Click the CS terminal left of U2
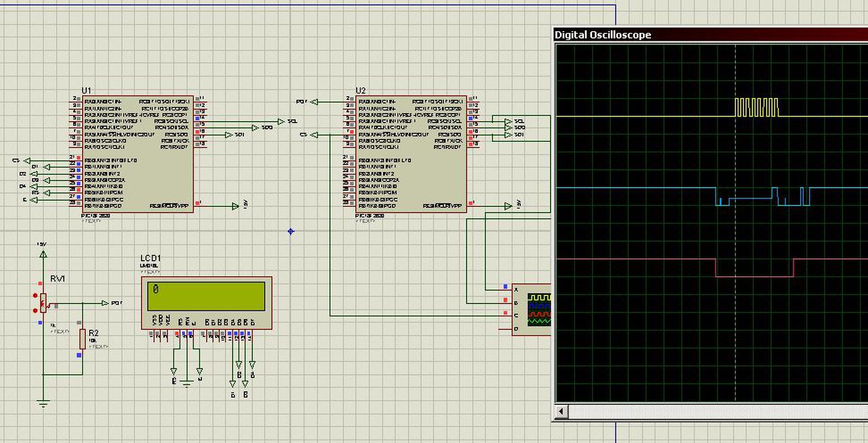This screenshot has height=443, width=868. click(309, 135)
